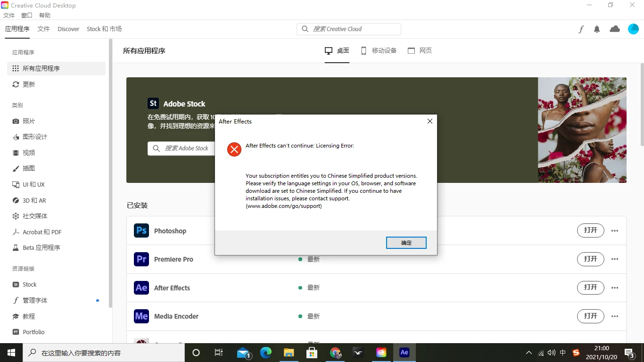Open Media Encoder with its 打开 button
Screen dimensions: 644x362
pyautogui.click(x=591, y=316)
